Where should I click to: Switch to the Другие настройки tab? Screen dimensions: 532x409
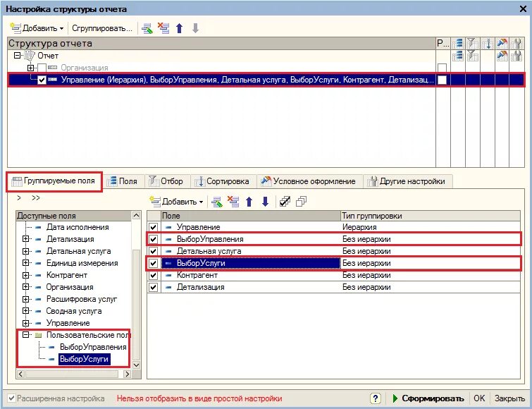pyautogui.click(x=407, y=181)
